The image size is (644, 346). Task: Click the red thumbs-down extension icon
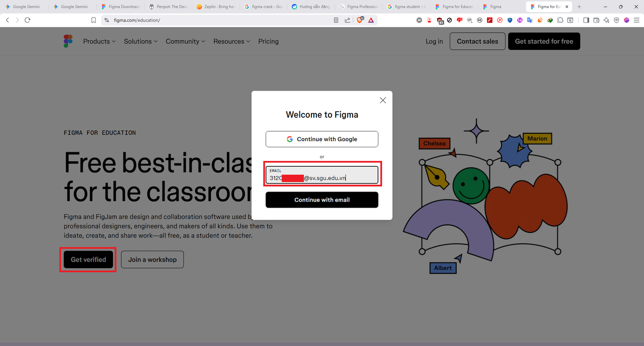tap(459, 20)
